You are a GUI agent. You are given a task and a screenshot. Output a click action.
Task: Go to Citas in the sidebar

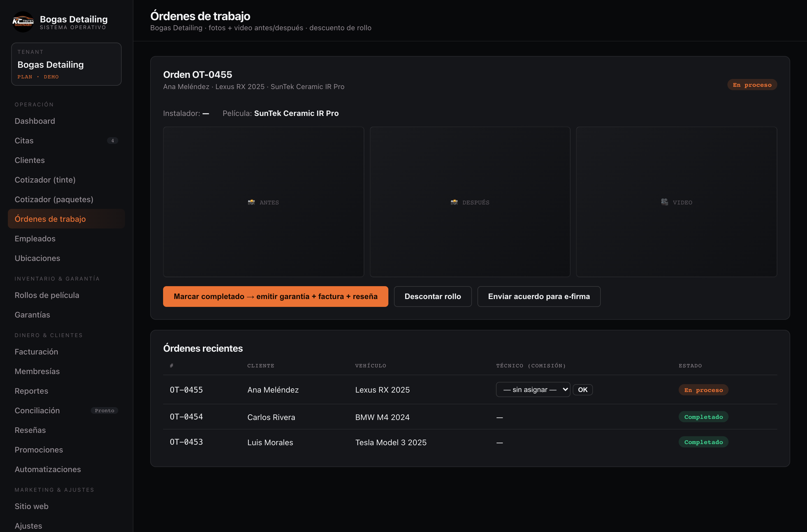click(66, 141)
